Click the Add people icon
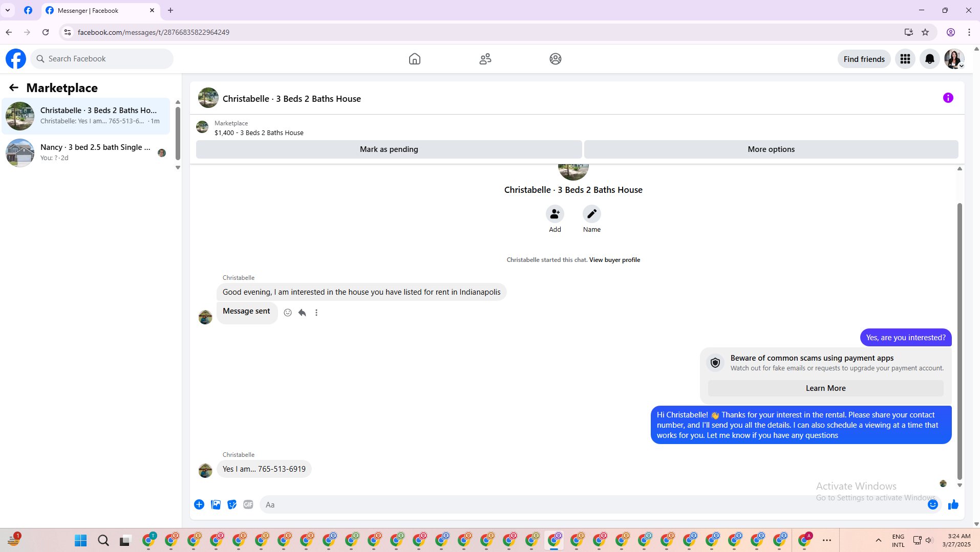The height and width of the screenshot is (552, 980). point(555,214)
